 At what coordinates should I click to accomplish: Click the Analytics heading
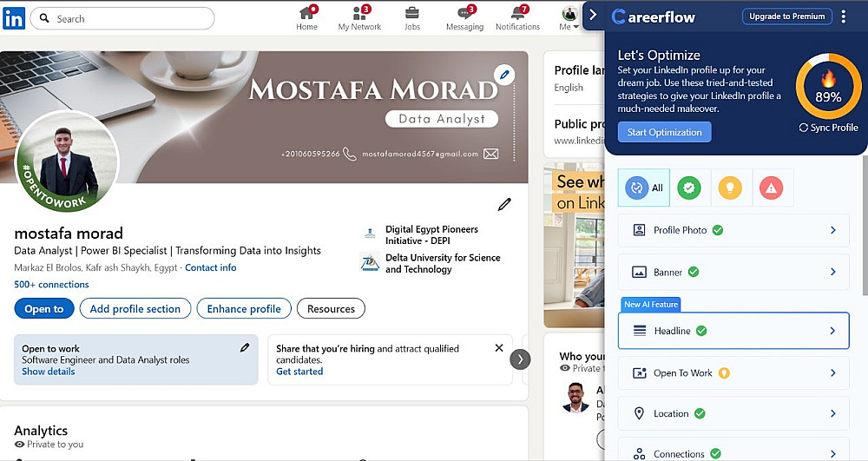click(41, 431)
